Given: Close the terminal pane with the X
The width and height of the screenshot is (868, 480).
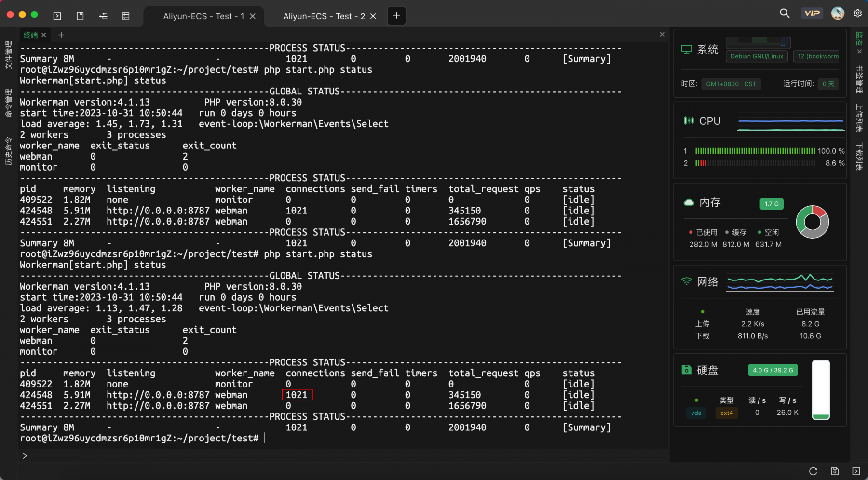Looking at the screenshot, I should pyautogui.click(x=662, y=34).
